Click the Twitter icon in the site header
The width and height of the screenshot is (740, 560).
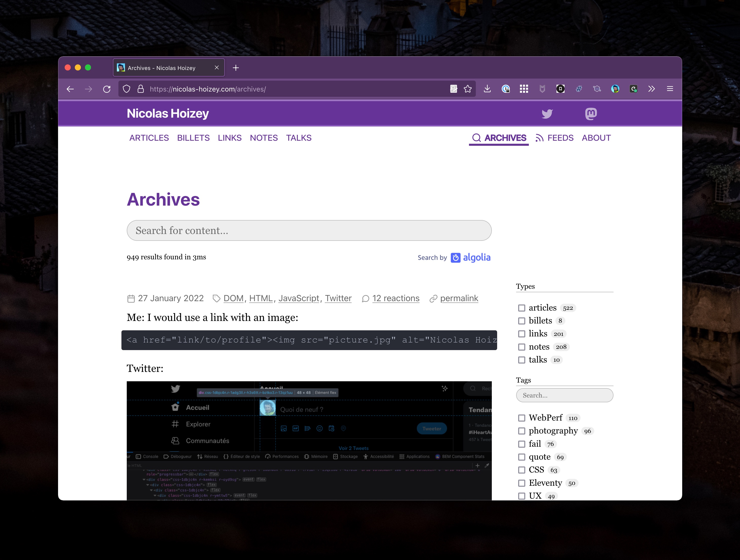[x=547, y=114]
